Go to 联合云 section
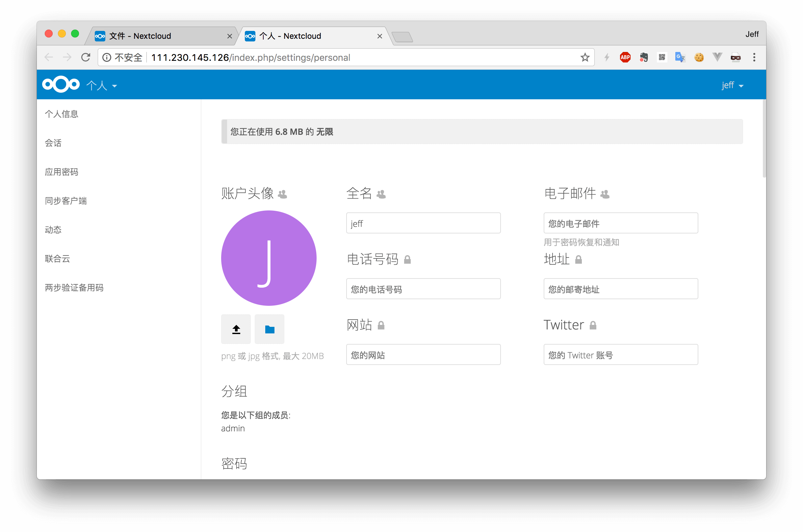 pos(58,258)
